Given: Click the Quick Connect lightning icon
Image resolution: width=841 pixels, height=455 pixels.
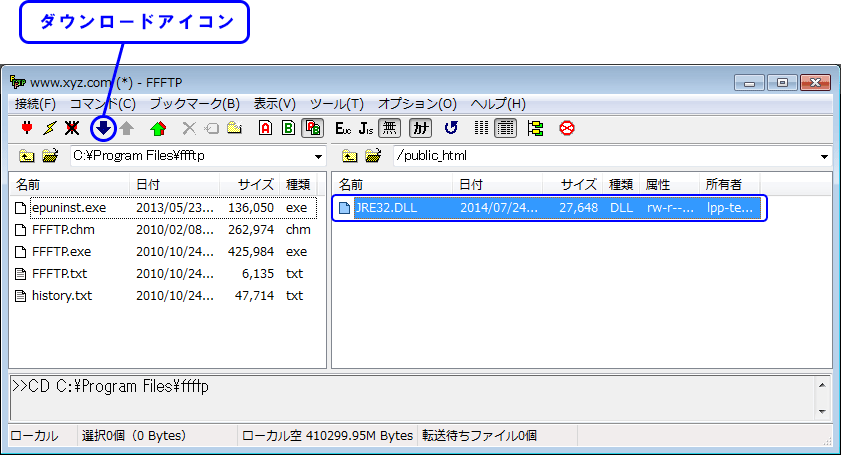Looking at the screenshot, I should (x=49, y=128).
